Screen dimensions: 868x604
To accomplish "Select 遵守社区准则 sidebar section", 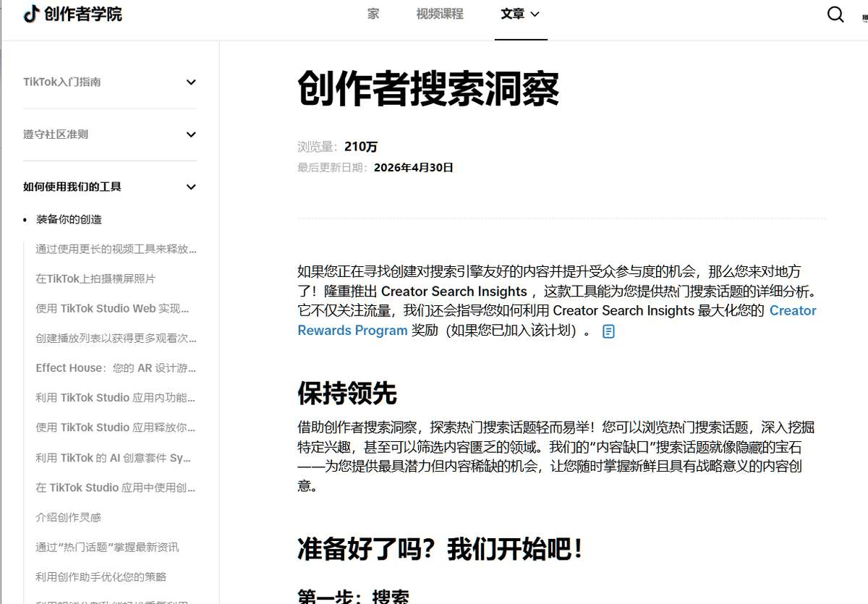I will (x=56, y=135).
